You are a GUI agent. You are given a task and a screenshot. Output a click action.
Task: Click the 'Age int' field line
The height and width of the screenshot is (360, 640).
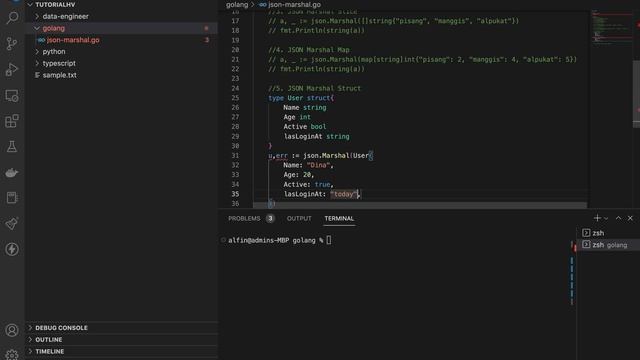point(297,117)
